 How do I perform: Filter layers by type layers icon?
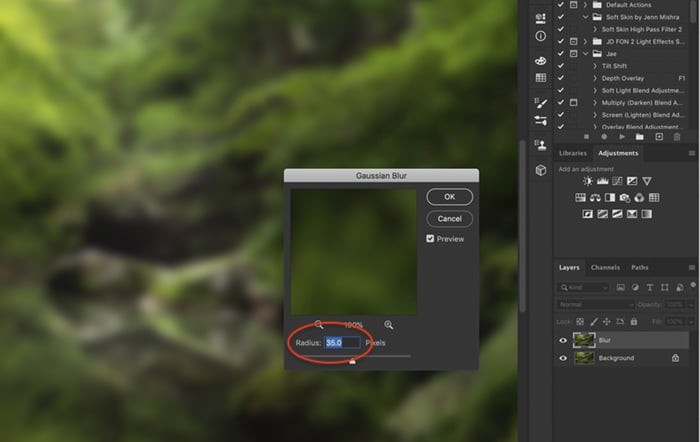click(x=650, y=288)
